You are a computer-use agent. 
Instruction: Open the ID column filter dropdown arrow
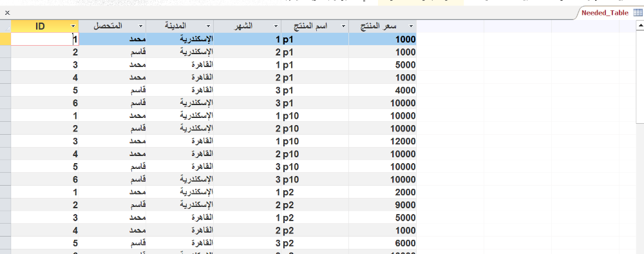pyautogui.click(x=73, y=26)
